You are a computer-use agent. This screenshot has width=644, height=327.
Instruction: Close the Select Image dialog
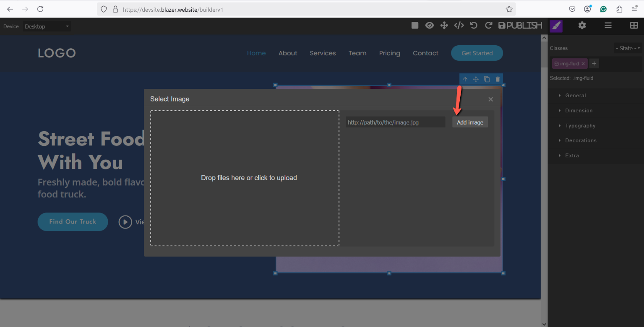[x=490, y=99]
